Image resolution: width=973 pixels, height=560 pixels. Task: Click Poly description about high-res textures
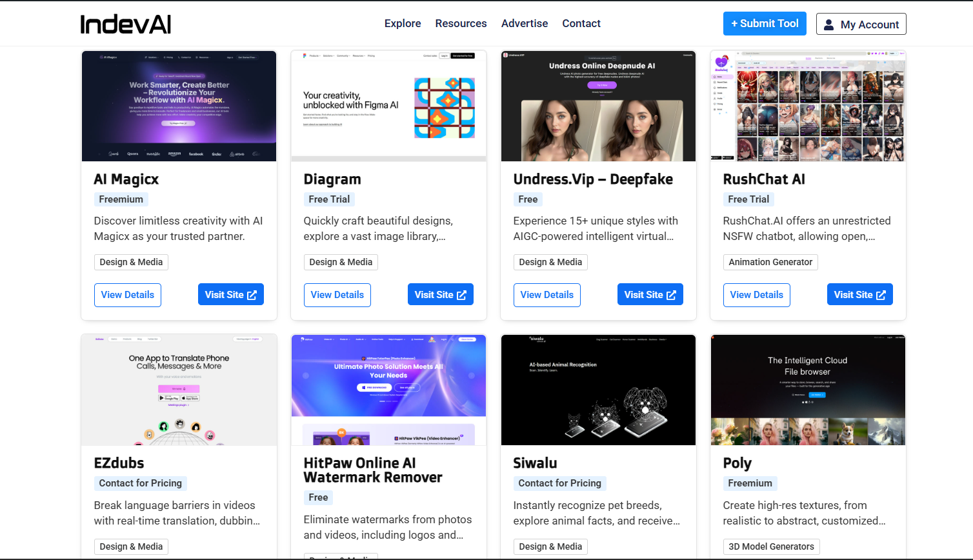point(805,513)
